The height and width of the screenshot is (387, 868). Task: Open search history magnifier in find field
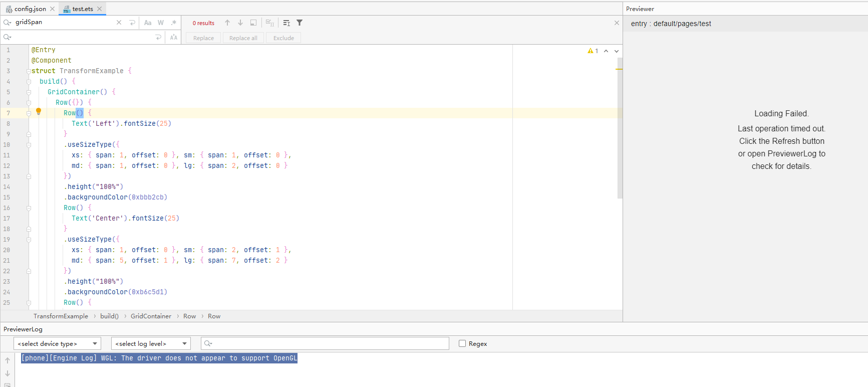(8, 23)
